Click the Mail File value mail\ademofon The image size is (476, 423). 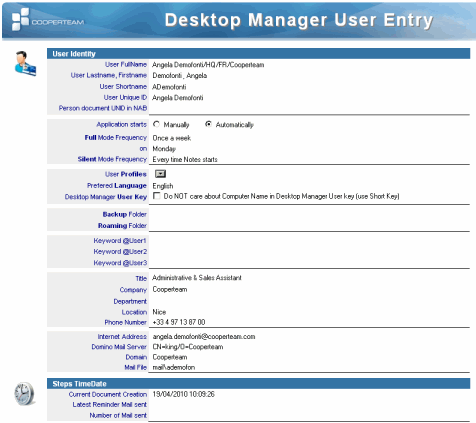(x=174, y=367)
